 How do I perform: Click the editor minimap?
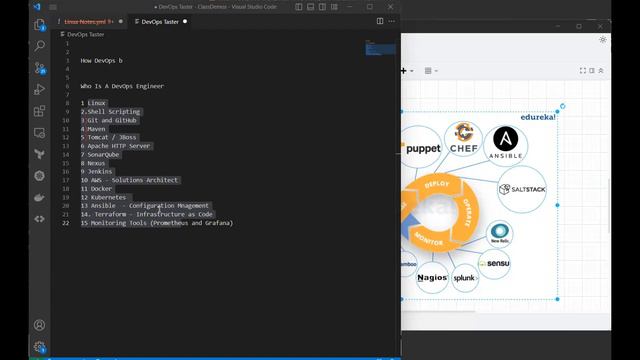(380, 48)
